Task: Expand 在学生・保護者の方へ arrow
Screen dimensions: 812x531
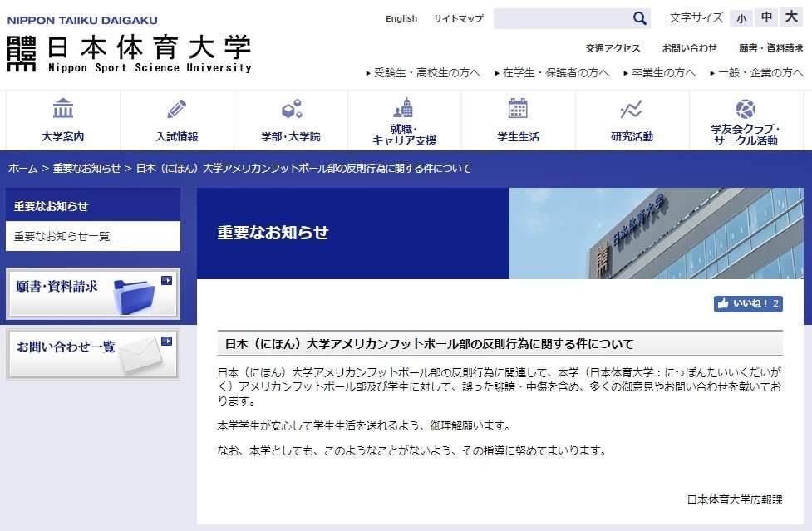Action: [496, 73]
